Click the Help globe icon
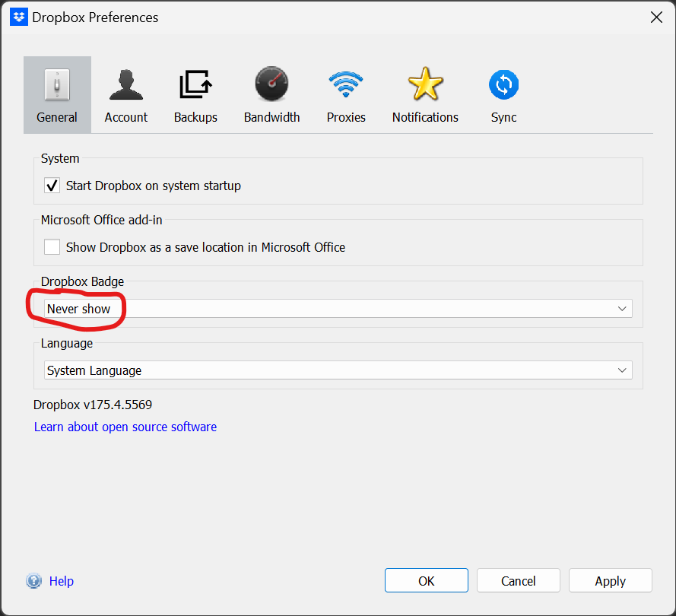The image size is (676, 616). click(33, 581)
